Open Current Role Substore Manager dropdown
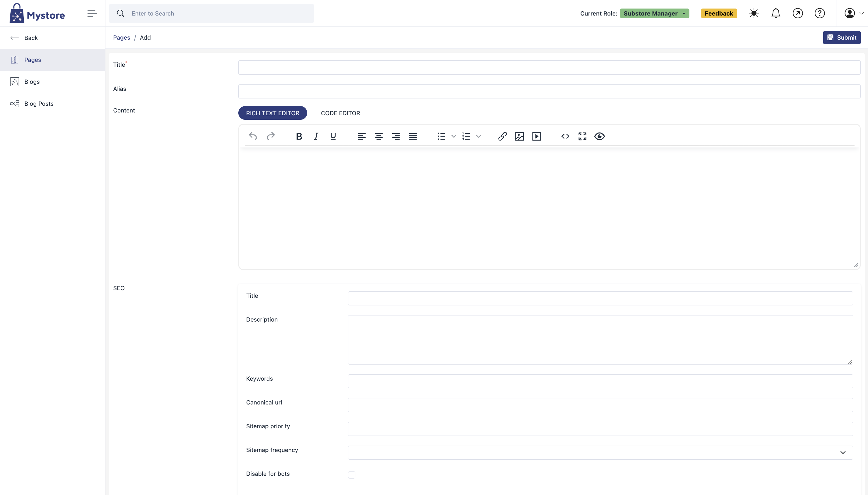Screen dimensions: 868x495 coord(655,13)
